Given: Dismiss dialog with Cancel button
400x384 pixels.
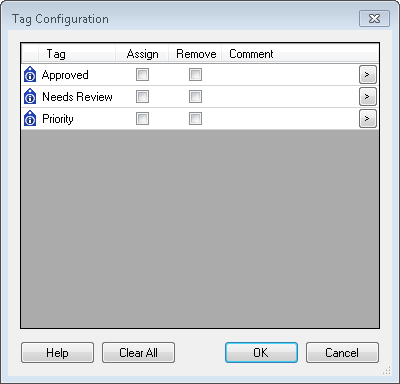Looking at the screenshot, I should pyautogui.click(x=342, y=353).
